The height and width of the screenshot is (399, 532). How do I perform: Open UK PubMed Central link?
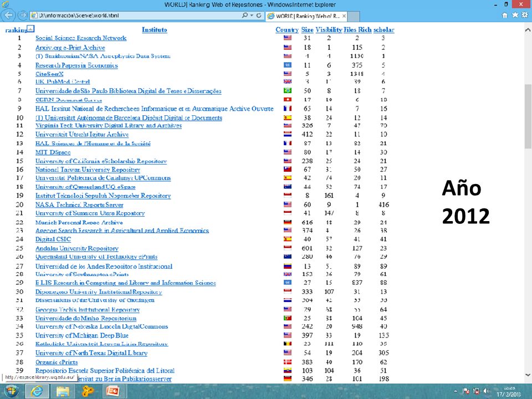click(x=63, y=82)
